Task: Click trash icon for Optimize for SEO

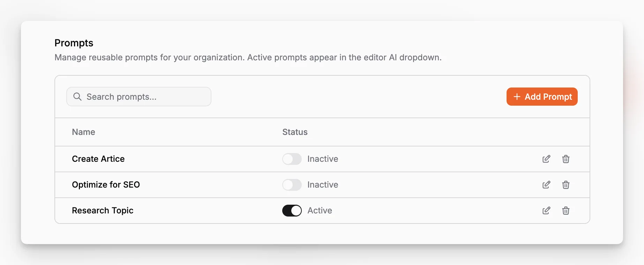Action: pos(566,185)
